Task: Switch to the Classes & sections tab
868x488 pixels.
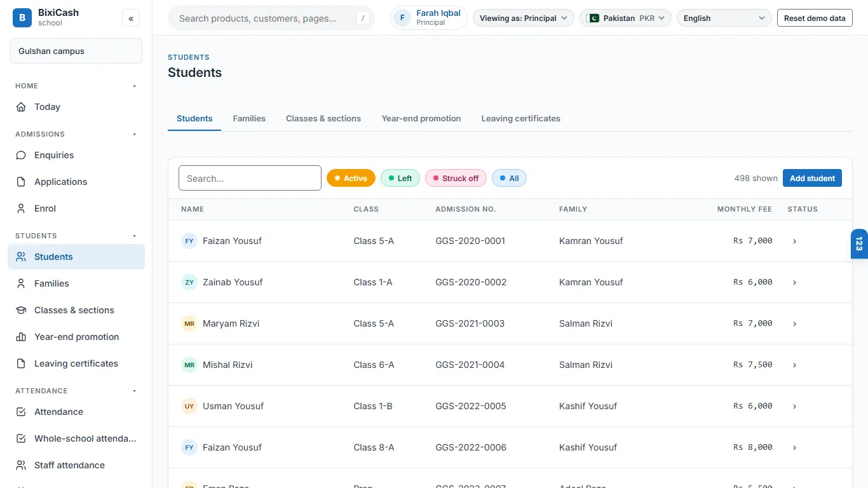Action: tap(323, 119)
